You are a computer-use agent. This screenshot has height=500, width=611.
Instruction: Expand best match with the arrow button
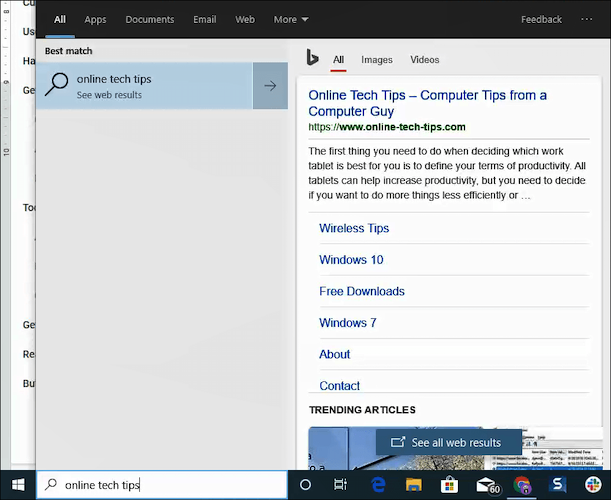coord(270,86)
